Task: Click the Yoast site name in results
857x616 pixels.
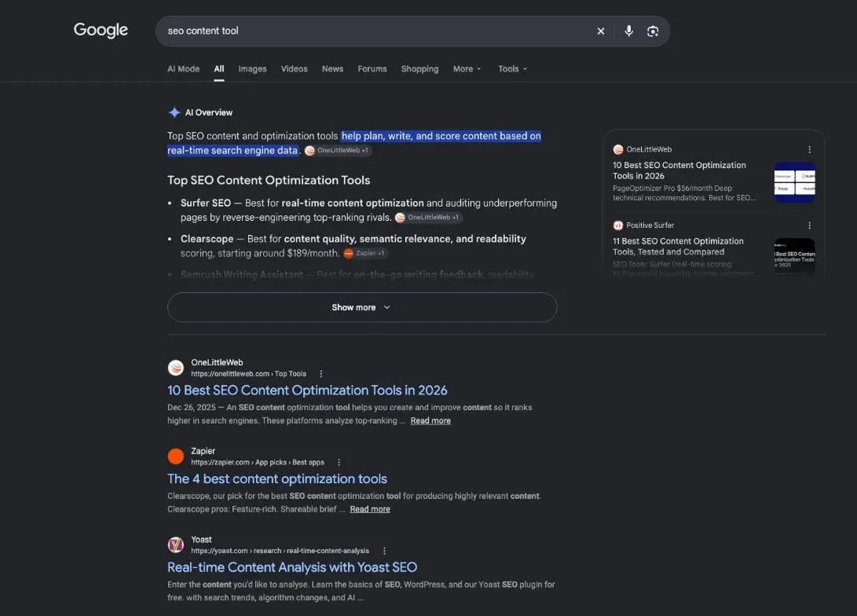Action: coord(201,540)
